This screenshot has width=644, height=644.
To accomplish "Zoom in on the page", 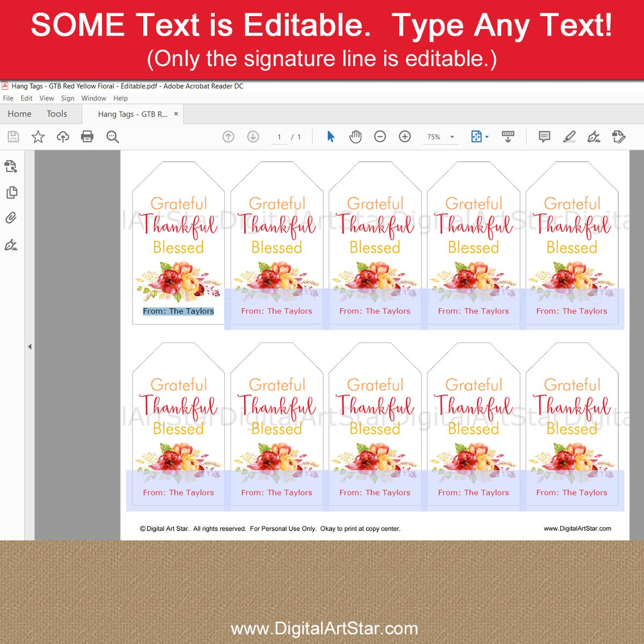I will 404,136.
